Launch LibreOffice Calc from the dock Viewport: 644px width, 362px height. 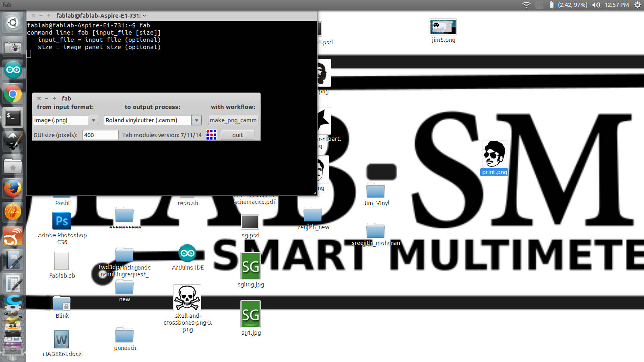coord(13,283)
